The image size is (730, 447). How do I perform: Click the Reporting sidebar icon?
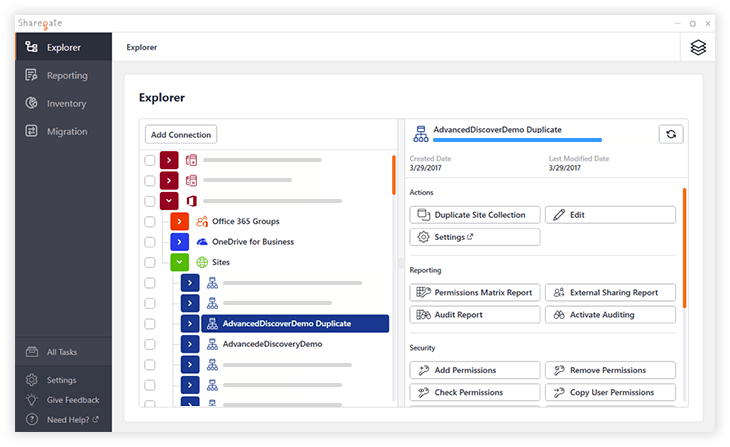[x=31, y=75]
